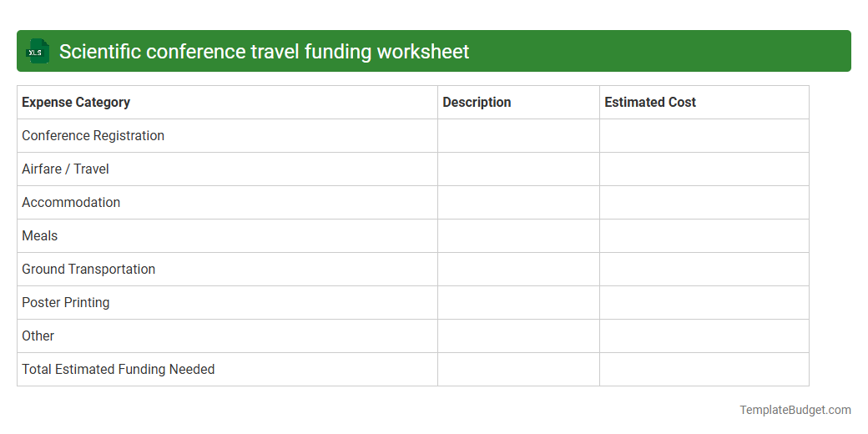This screenshot has height=434, width=868.
Task: Click Description cell for Other row
Action: [518, 336]
